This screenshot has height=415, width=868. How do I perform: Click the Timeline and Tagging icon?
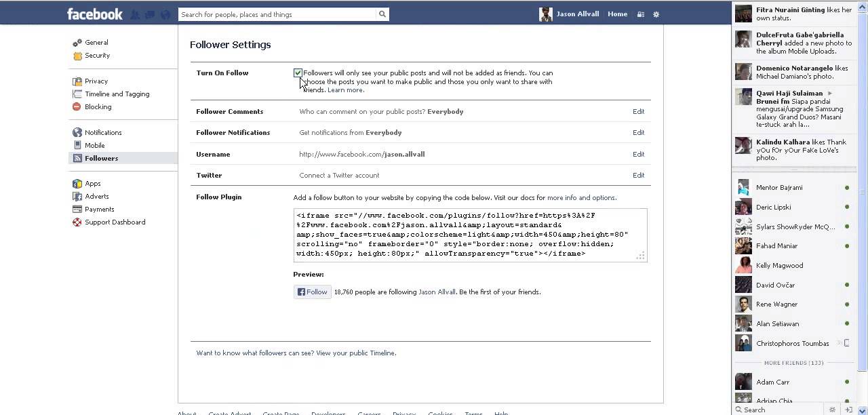[x=78, y=94]
